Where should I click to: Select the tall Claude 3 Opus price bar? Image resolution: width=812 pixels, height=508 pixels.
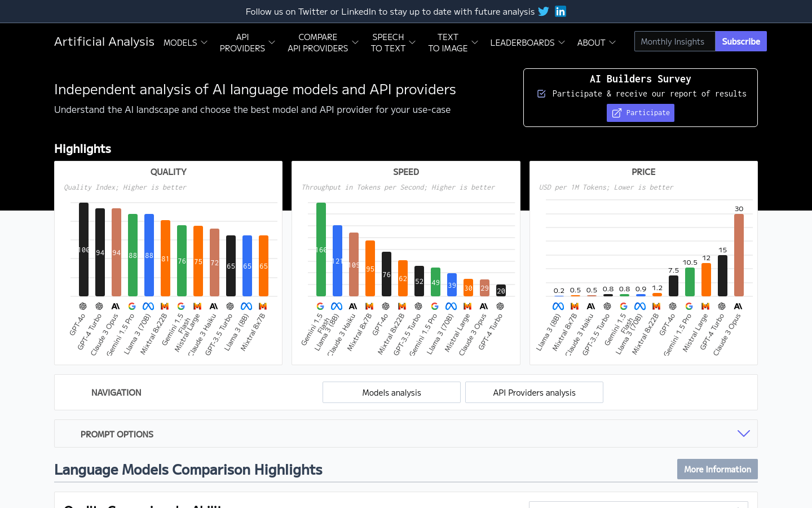pos(739,255)
